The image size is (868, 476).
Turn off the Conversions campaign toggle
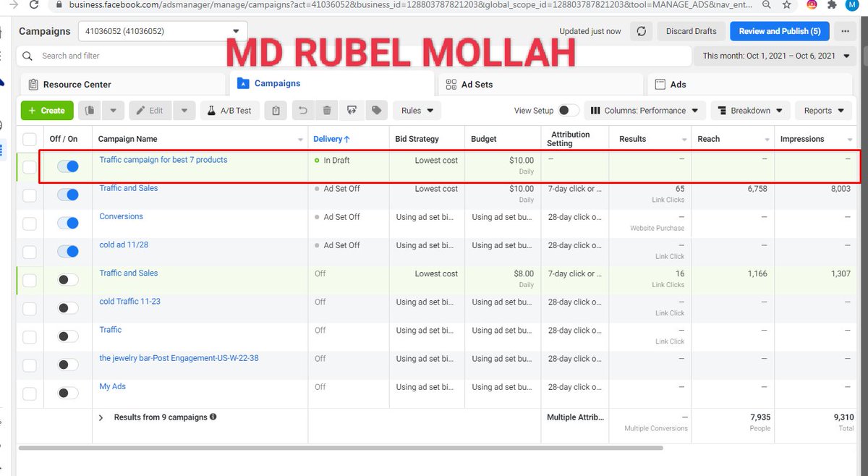coord(68,223)
